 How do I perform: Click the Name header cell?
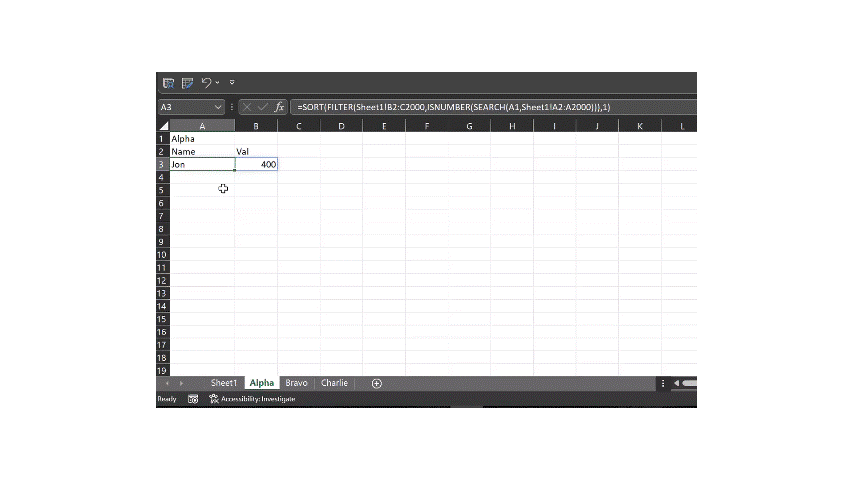[202, 151]
